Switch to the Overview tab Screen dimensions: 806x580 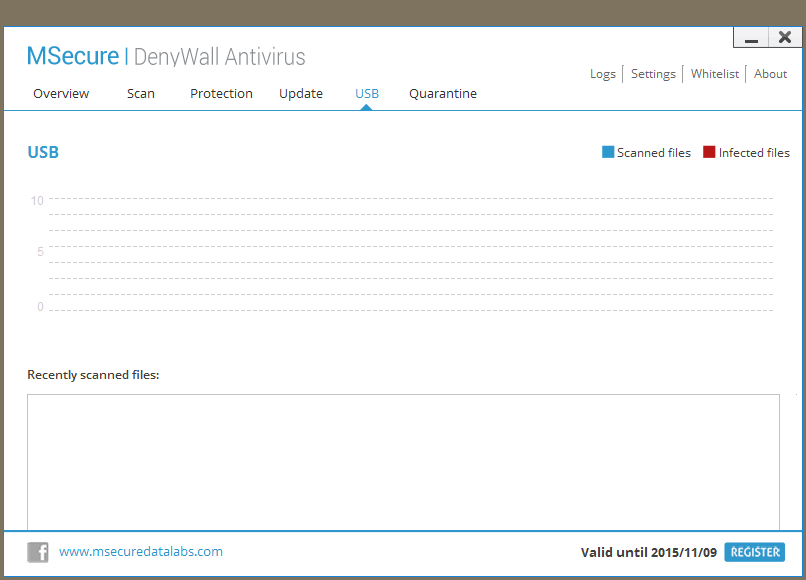[x=61, y=94]
